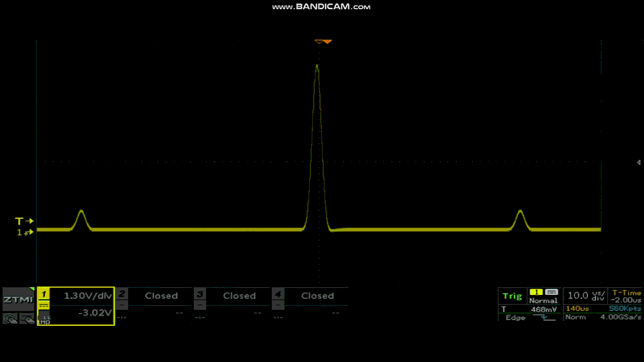Screen dimensions: 644x362
Task: Open the 10.0 us/div timebase setting
Action: (x=585, y=296)
